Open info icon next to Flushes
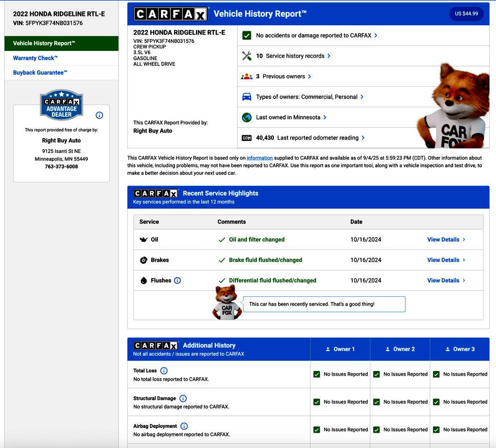 coord(177,280)
